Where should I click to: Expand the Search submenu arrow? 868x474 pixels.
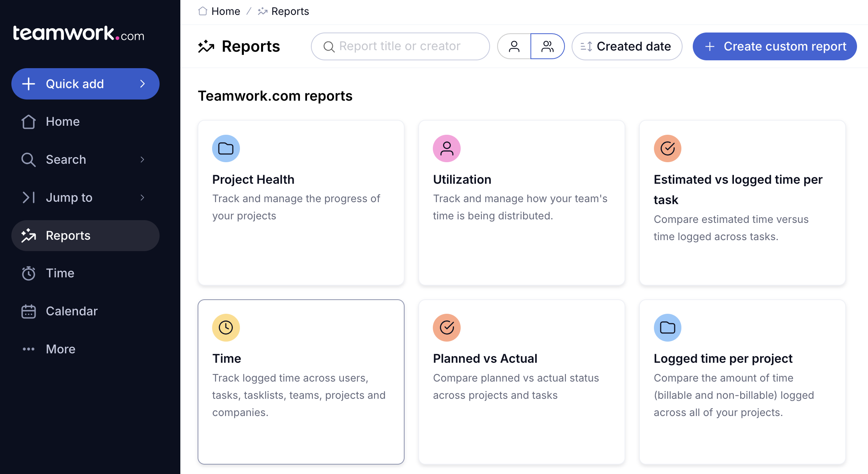(142, 159)
